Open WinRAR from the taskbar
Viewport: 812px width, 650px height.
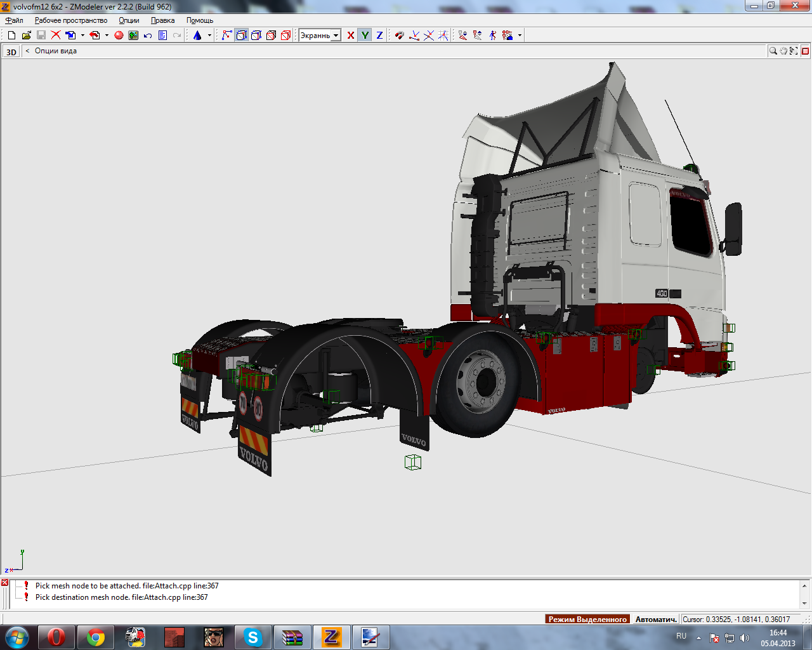click(292, 637)
